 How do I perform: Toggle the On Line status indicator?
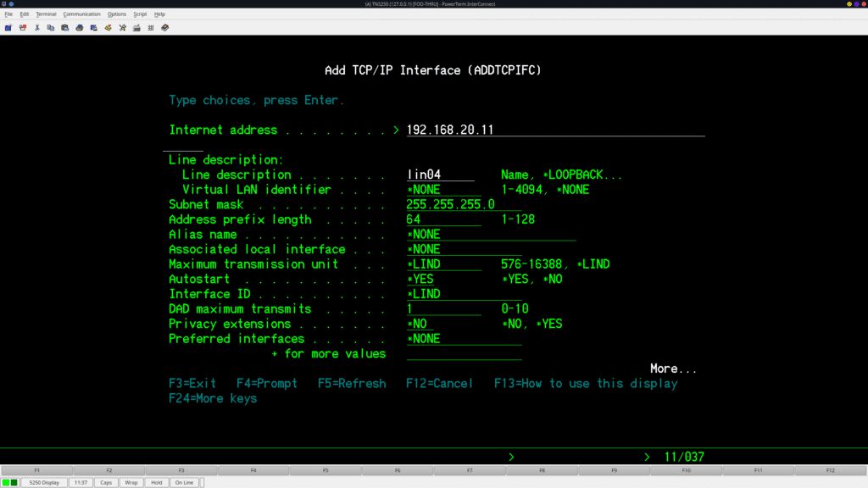coord(184,482)
